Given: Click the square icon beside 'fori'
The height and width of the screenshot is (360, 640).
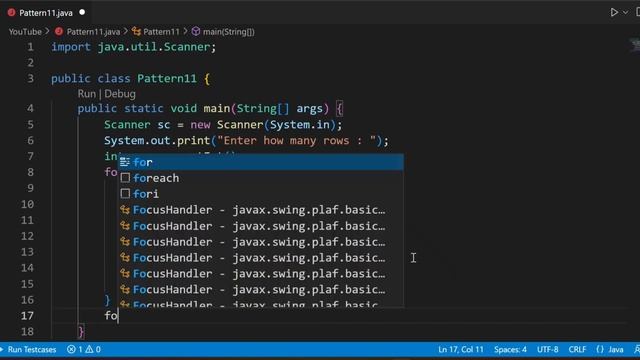Looking at the screenshot, I should [125, 194].
